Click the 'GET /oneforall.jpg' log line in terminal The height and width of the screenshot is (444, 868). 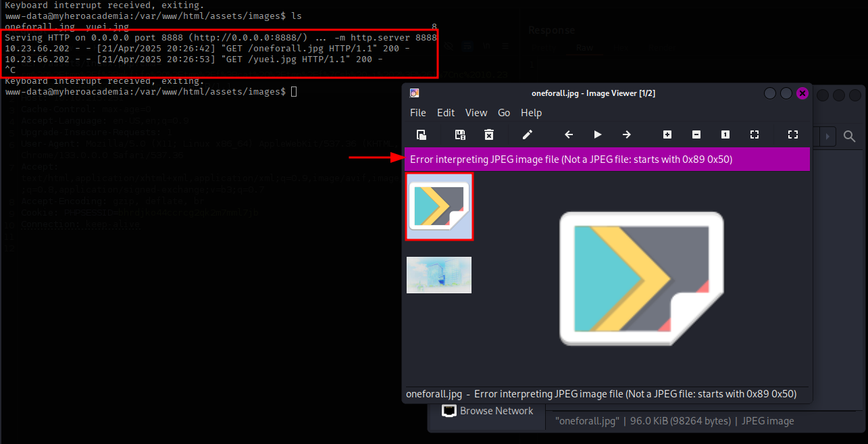tap(207, 49)
